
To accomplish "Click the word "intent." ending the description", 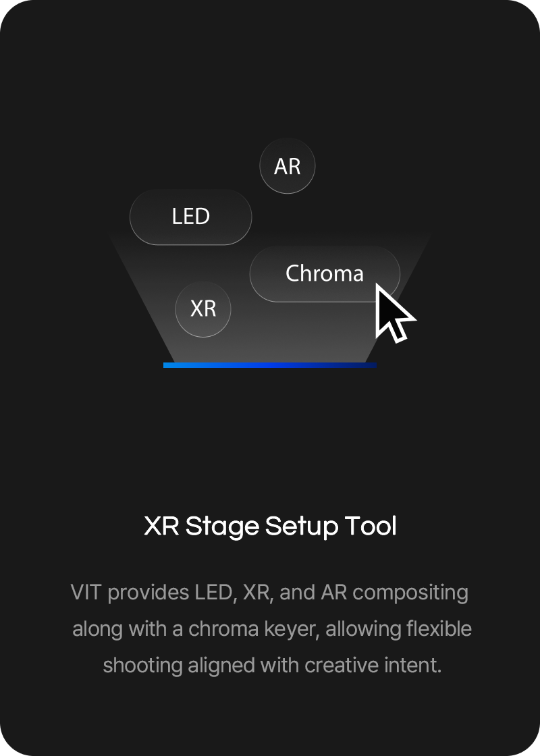I will (412, 666).
